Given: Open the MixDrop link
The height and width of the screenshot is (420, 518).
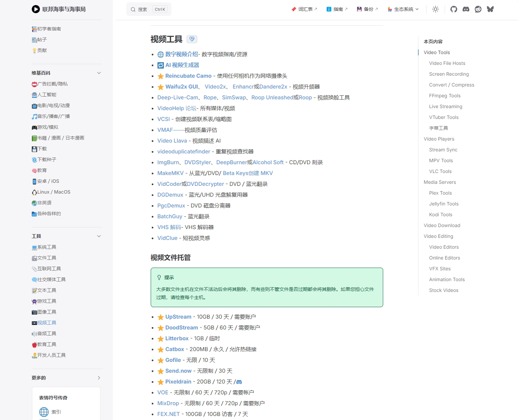Looking at the screenshot, I should (168, 403).
